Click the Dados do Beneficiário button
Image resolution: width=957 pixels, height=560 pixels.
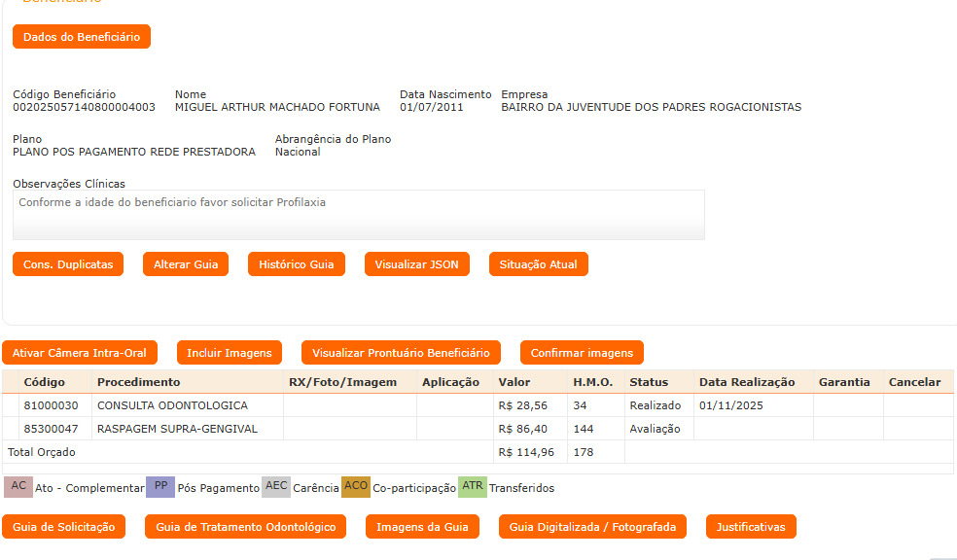(82, 37)
